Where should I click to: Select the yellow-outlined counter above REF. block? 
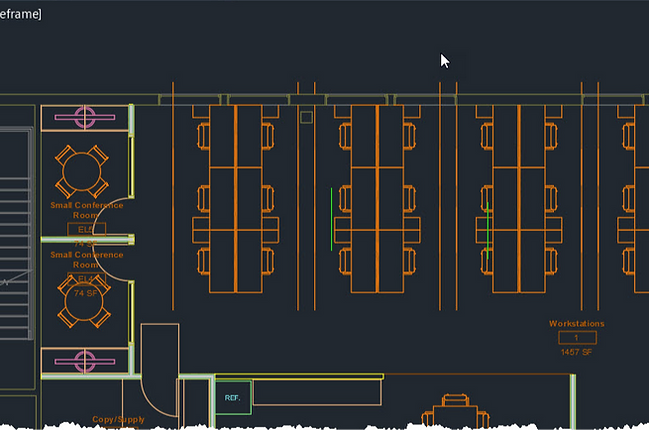click(x=299, y=377)
